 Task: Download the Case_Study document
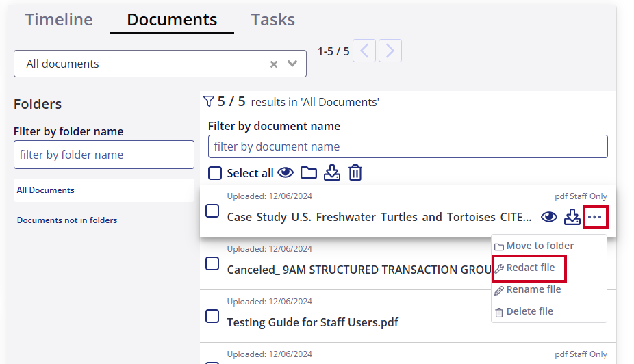tap(572, 217)
